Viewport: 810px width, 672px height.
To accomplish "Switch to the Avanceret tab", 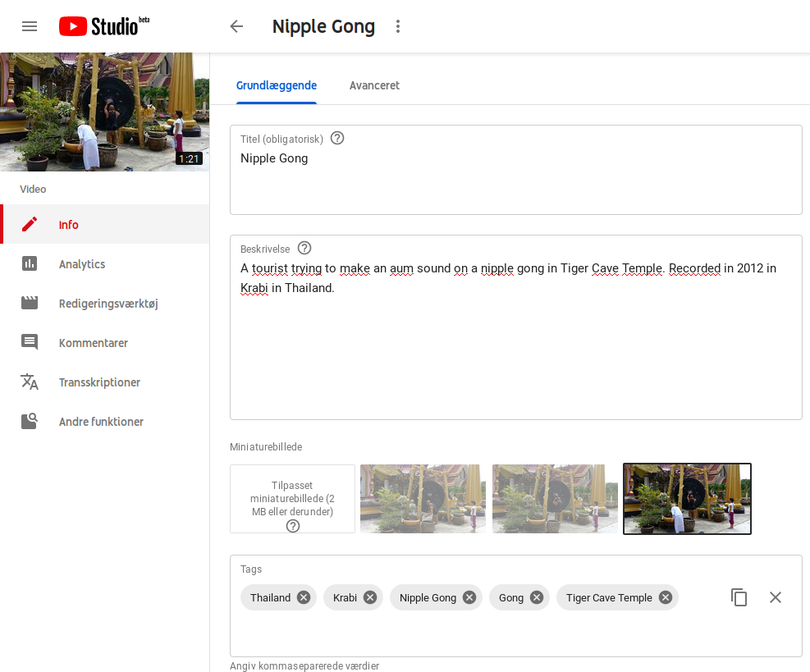I will pyautogui.click(x=374, y=85).
